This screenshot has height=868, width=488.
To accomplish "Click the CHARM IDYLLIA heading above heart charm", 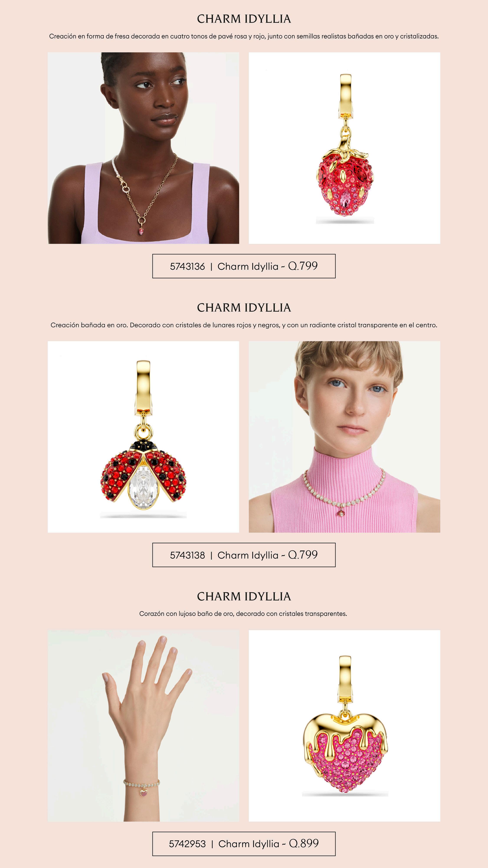I will coord(244,596).
